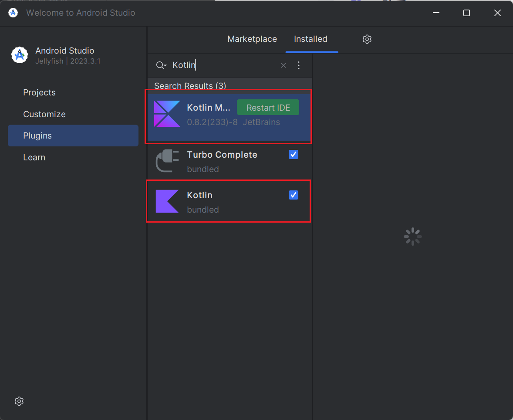Click the JetBrains vendor label
Screen dimensions: 513x420
261,122
